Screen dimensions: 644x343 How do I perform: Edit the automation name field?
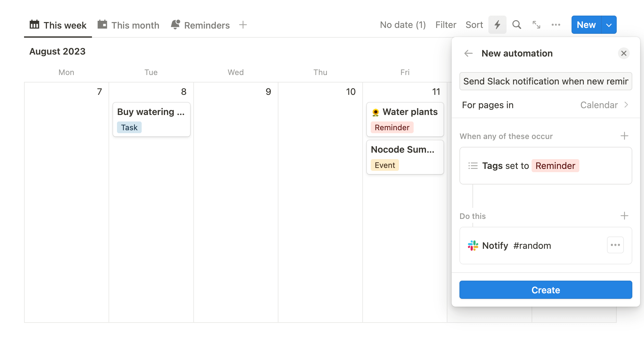click(x=546, y=81)
